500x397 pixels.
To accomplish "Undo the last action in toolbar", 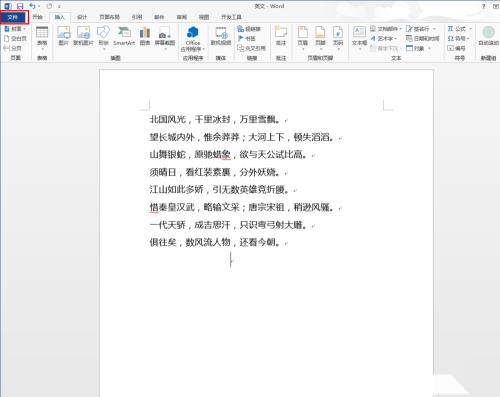I will coord(32,6).
